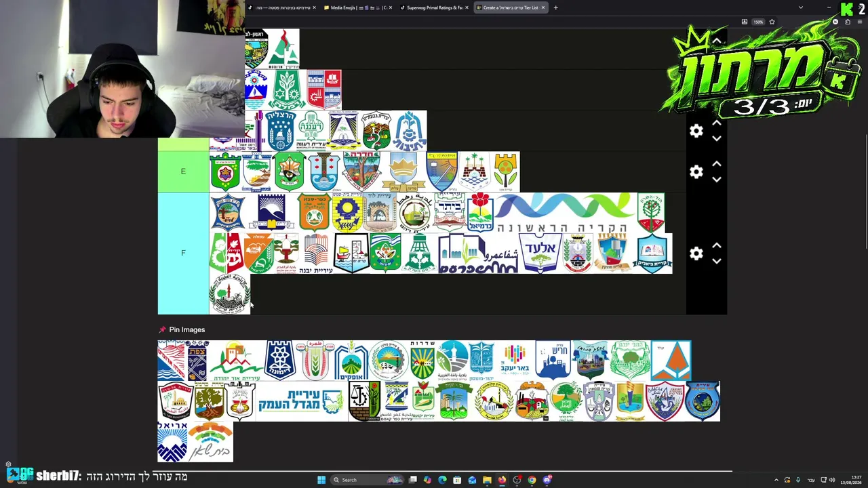The width and height of the screenshot is (868, 488).
Task: Select the Migdal HaEmek municipality logo
Action: [x=301, y=401]
